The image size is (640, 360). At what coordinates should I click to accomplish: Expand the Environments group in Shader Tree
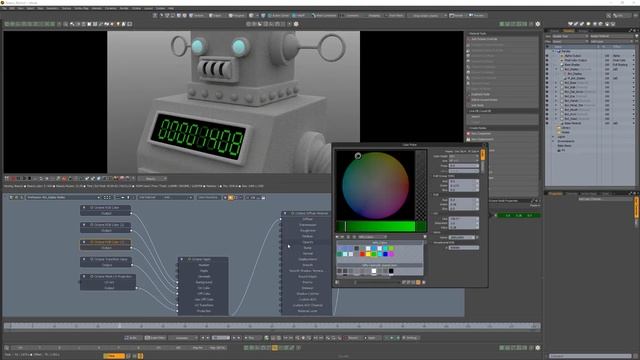click(x=553, y=141)
